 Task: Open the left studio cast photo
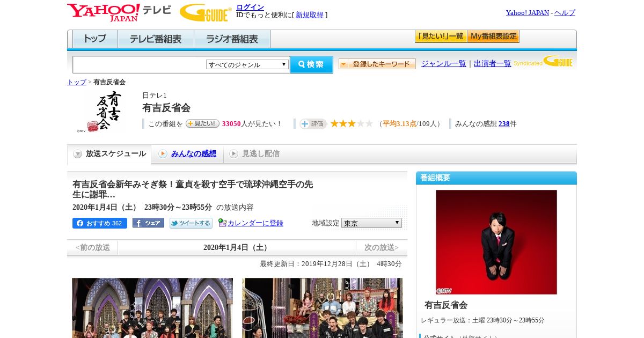tap(152, 308)
